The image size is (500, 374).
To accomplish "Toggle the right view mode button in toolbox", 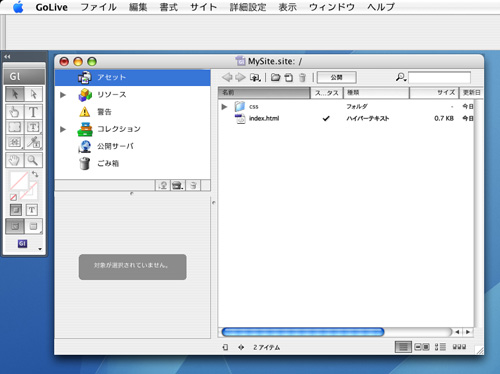I will click(33, 226).
